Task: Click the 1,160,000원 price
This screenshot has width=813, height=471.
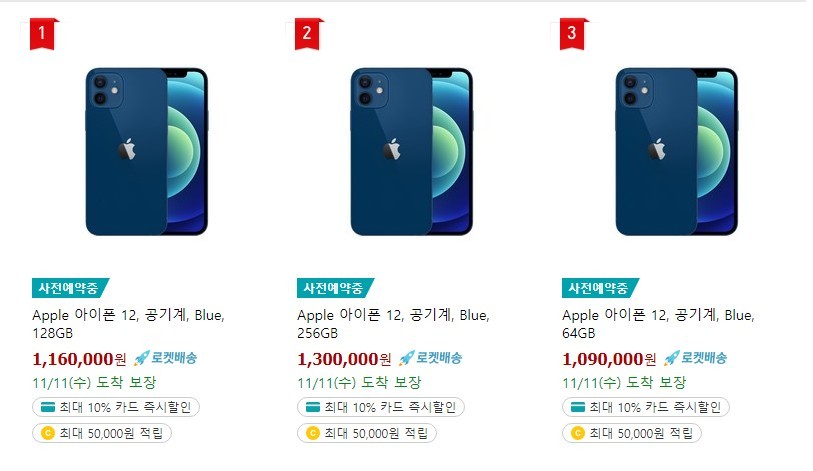Action: pyautogui.click(x=79, y=359)
